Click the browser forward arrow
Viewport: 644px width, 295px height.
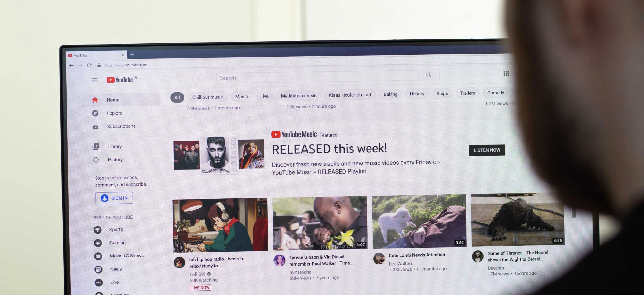coord(80,65)
